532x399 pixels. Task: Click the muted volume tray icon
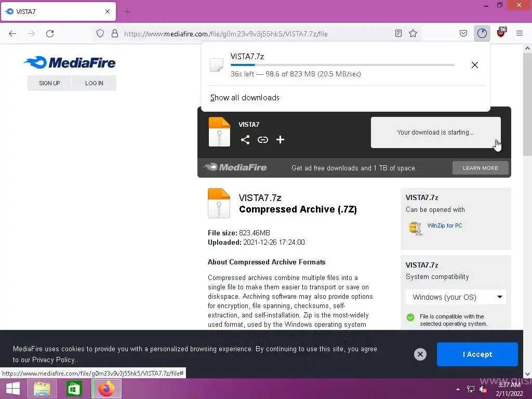coord(483,389)
